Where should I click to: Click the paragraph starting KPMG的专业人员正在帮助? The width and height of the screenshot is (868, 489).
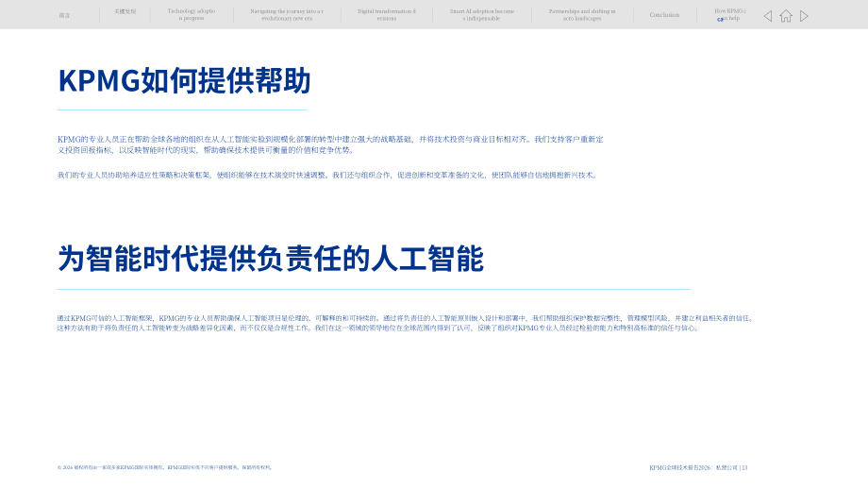click(x=330, y=144)
